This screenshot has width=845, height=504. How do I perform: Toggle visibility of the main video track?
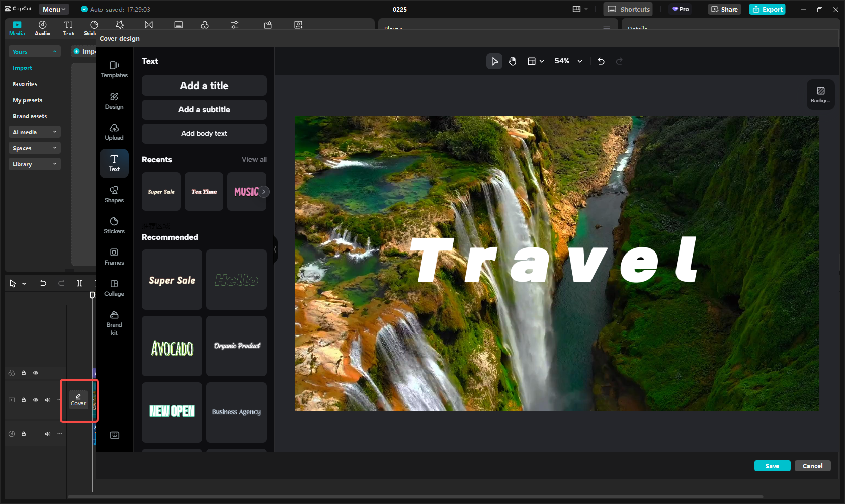[36, 400]
